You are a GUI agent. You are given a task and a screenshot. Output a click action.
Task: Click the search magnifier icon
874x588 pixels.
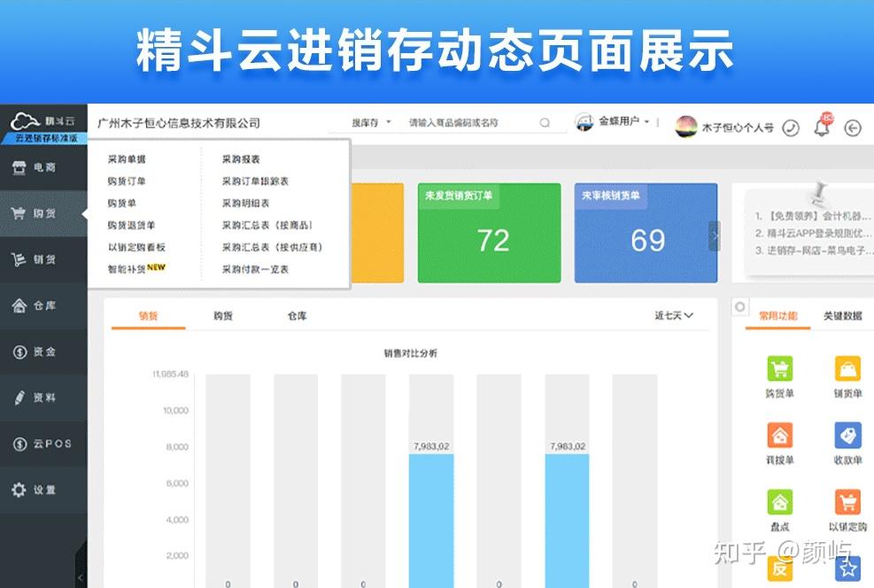545,122
